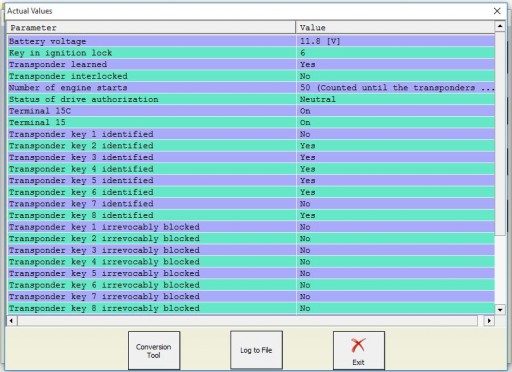Close the Actual Values window
The image size is (512, 372).
click(497, 11)
